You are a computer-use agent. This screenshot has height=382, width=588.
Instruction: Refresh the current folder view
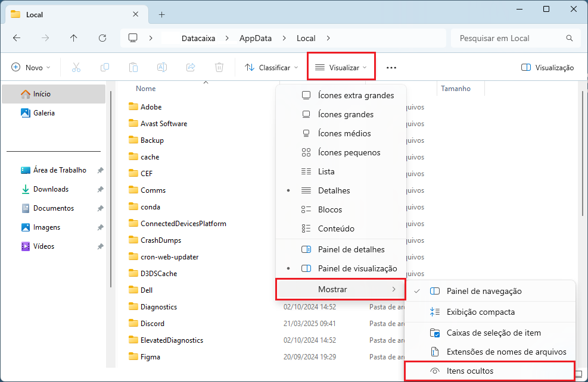tap(102, 38)
